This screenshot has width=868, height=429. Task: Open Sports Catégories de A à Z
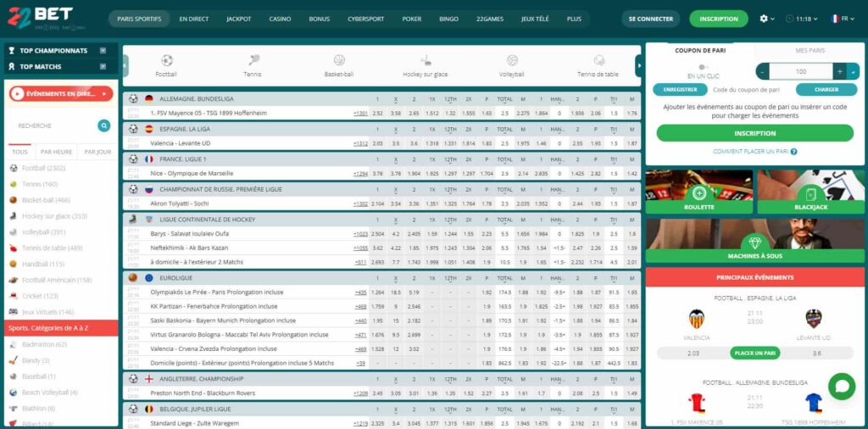[61, 328]
